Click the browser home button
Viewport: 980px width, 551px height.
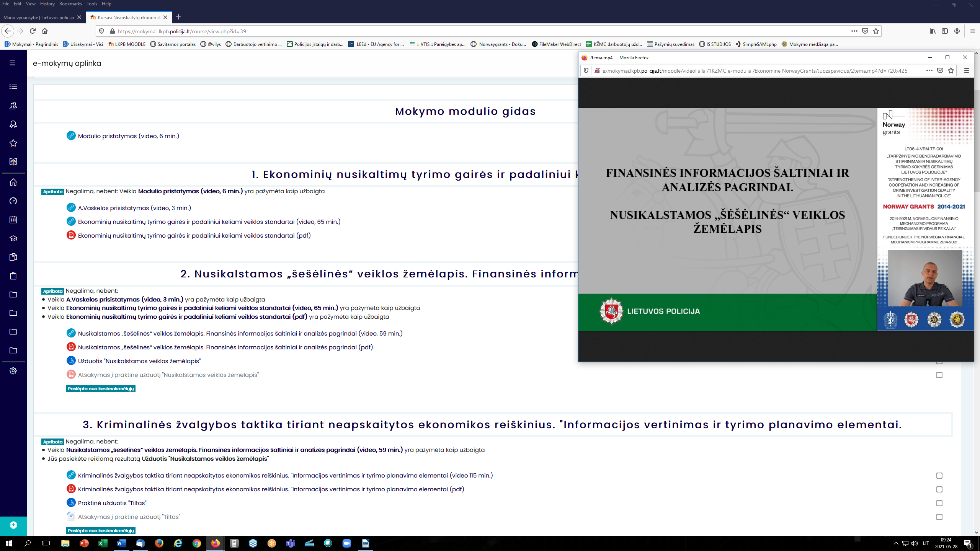click(45, 31)
